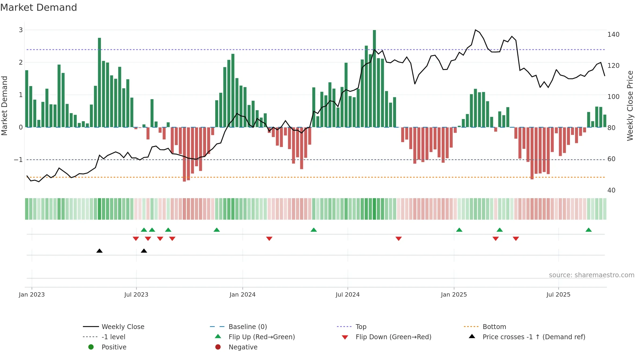The height and width of the screenshot is (362, 644).
Task: Click the 140 price axis tick
Action: [x=613, y=35]
